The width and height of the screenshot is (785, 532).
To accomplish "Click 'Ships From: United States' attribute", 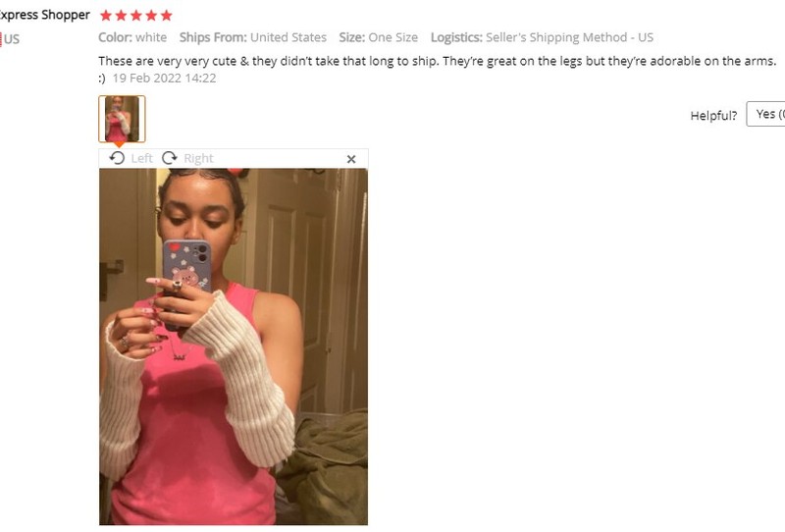I will 253,37.
